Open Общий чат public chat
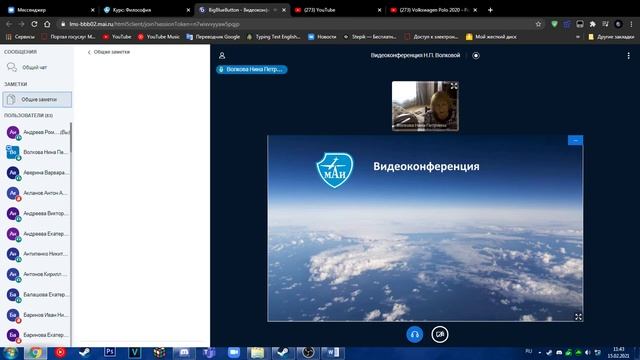Screen dimensions: 640x360 [36, 67]
